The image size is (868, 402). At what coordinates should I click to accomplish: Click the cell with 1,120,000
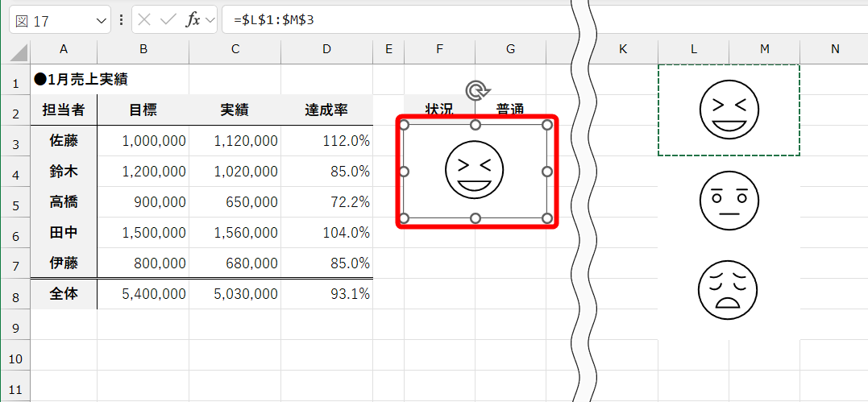coord(235,141)
